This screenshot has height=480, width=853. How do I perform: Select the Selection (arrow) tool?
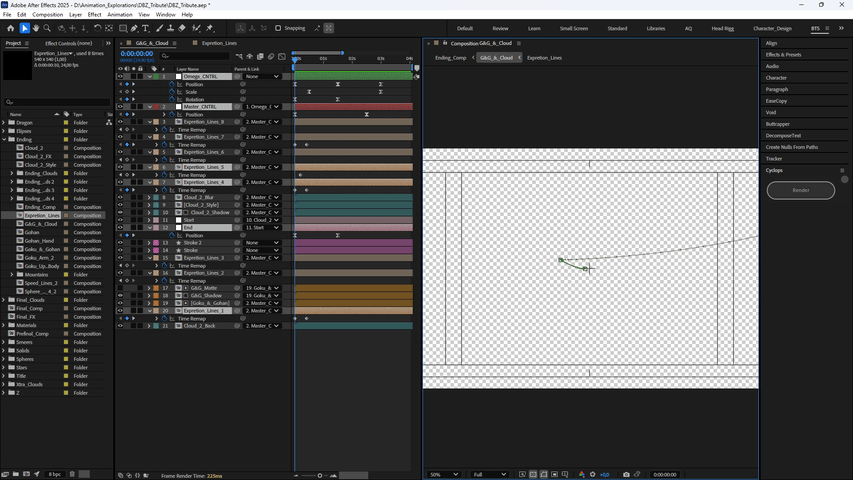tap(24, 28)
